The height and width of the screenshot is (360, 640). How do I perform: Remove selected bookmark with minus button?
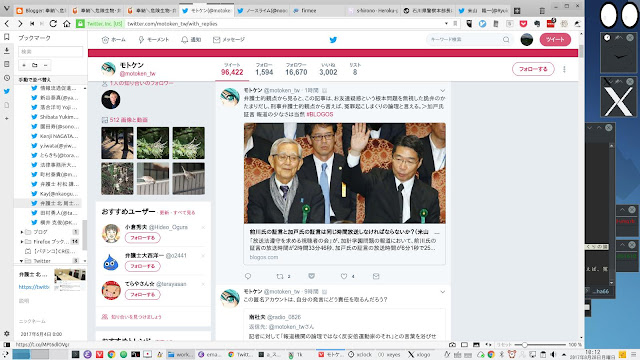[x=45, y=65]
